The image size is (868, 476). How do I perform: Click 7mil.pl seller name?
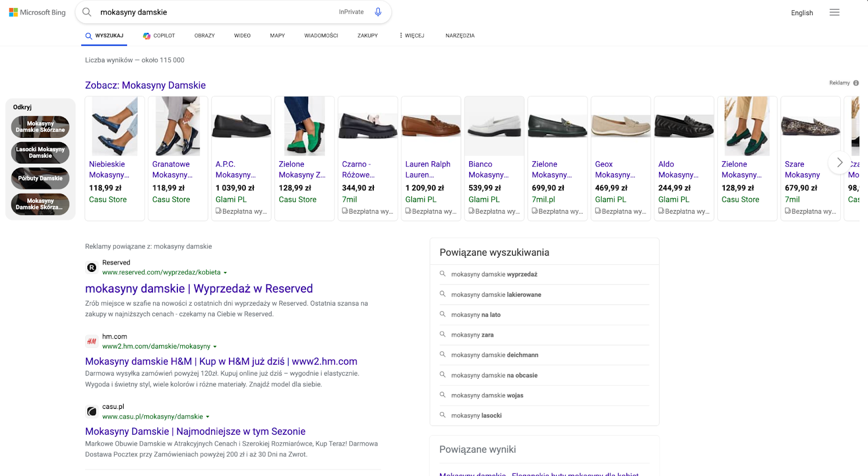[544, 200]
